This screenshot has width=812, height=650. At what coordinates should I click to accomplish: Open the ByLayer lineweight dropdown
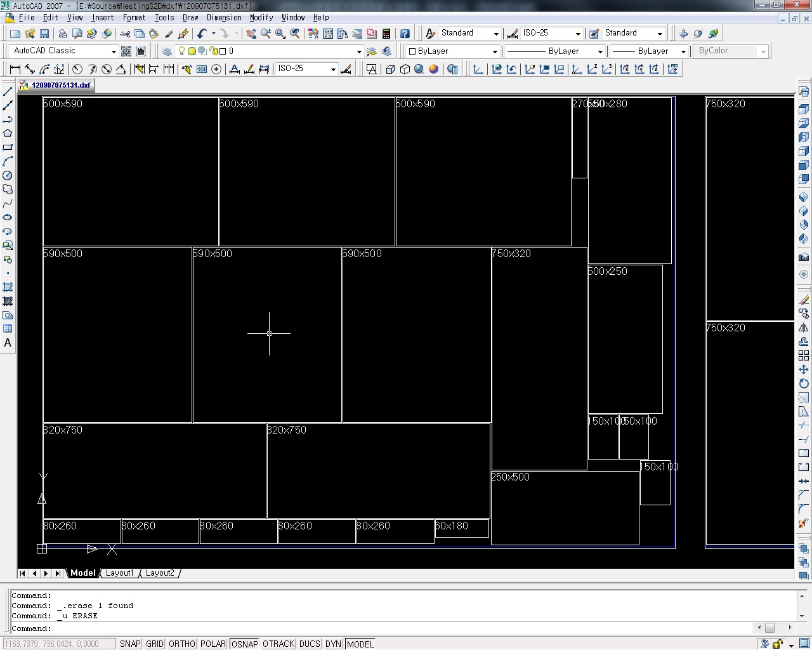(x=683, y=51)
